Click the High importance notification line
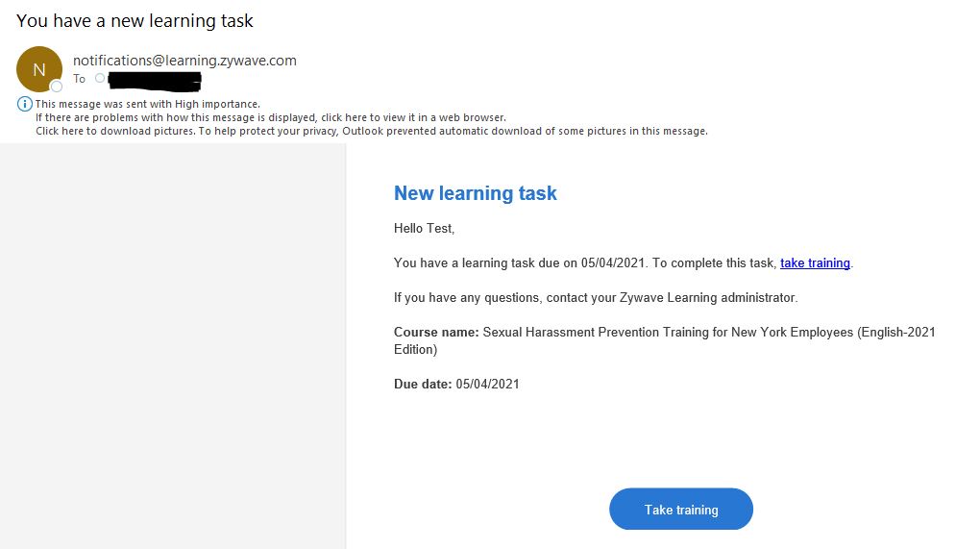The height and width of the screenshot is (549, 980). (148, 104)
